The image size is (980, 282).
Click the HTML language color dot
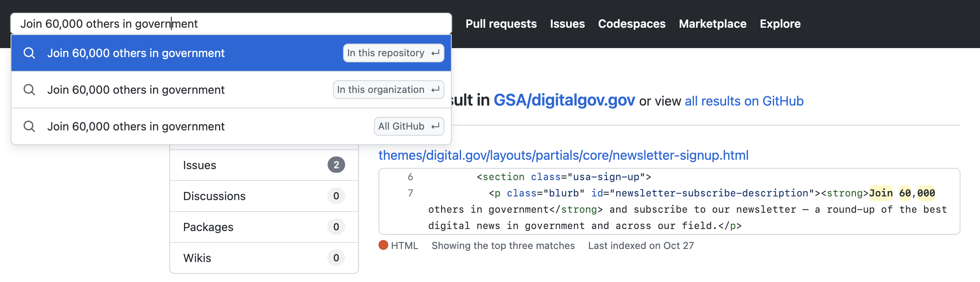click(383, 245)
